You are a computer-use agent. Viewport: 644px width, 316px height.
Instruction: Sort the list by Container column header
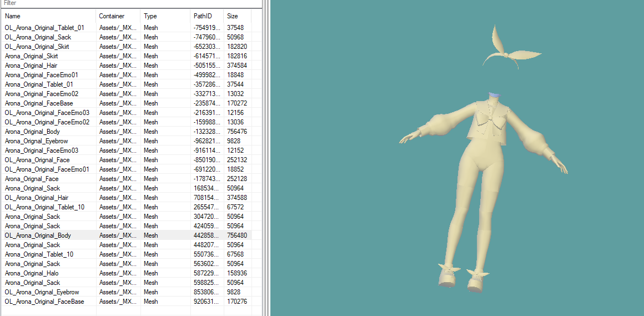118,16
